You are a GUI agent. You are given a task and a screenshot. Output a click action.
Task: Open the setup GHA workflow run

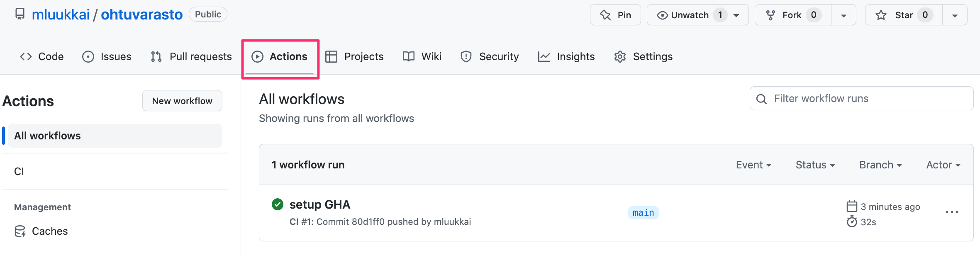click(320, 204)
